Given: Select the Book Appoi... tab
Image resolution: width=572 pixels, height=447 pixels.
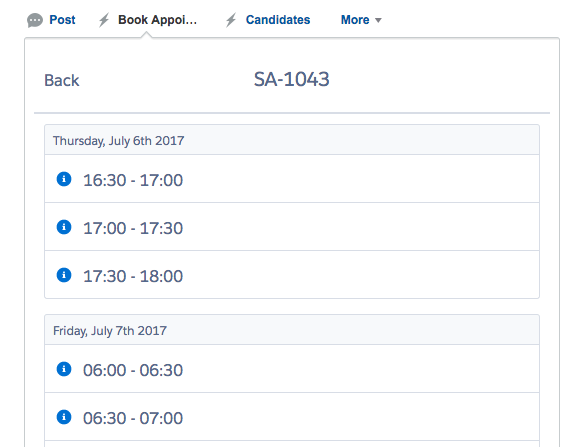Looking at the screenshot, I should pos(157,20).
